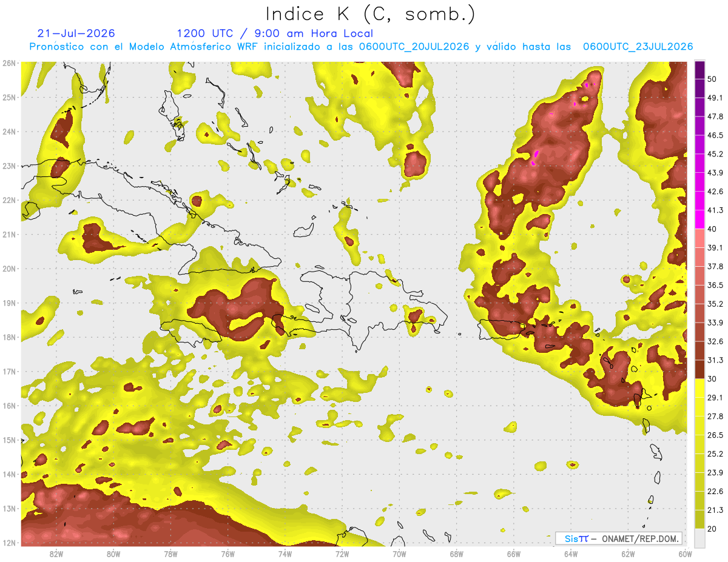Click the color scale value "40"

[713, 229]
